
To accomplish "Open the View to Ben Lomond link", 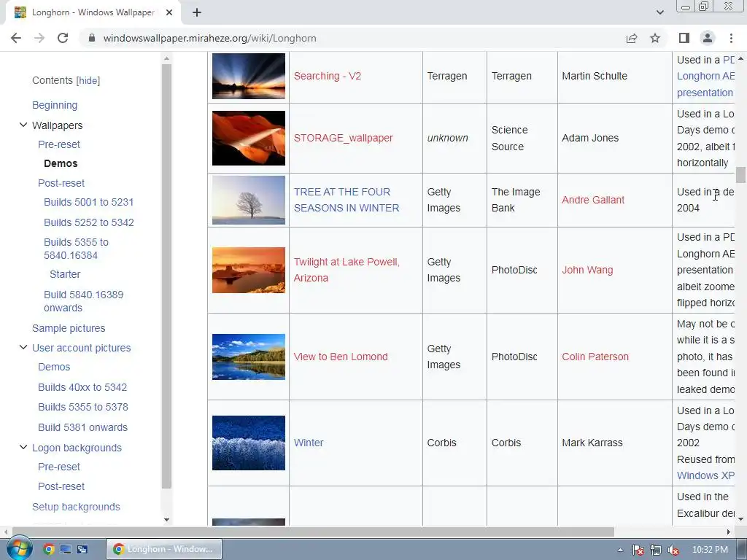I will click(341, 356).
